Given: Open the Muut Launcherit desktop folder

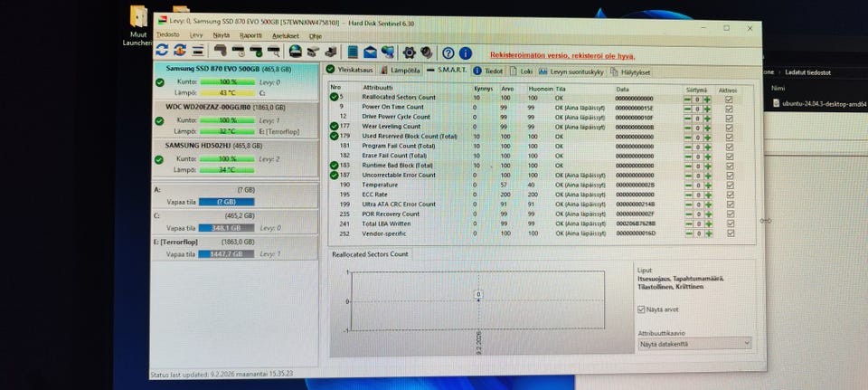Looking at the screenshot, I should point(137,25).
